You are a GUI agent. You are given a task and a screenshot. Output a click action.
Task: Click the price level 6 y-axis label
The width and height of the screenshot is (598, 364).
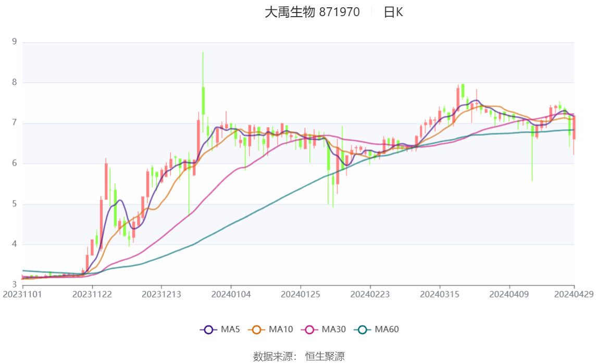pyautogui.click(x=14, y=163)
